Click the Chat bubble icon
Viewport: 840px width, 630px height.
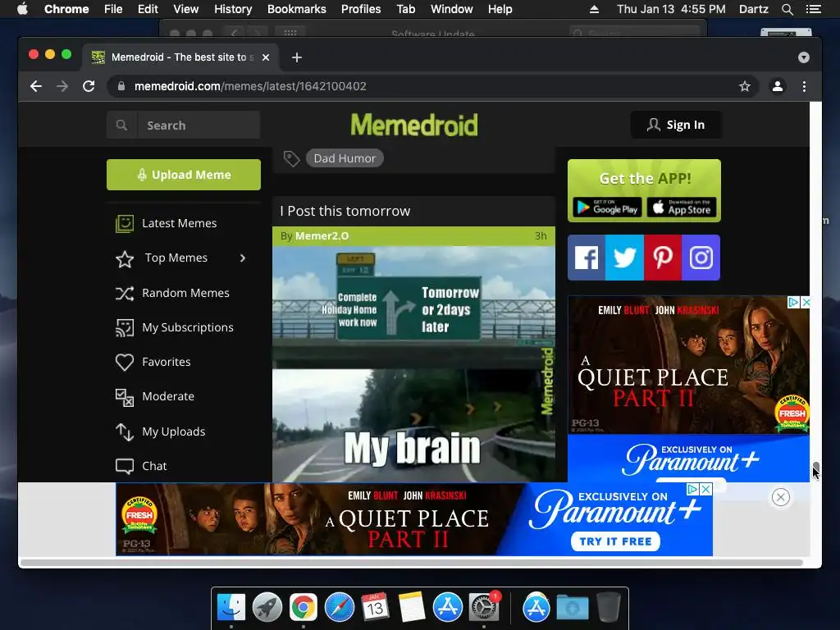point(125,466)
